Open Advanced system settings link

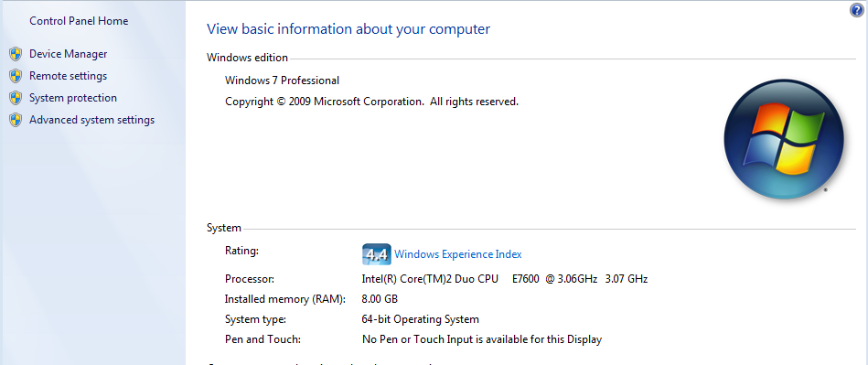(x=91, y=120)
